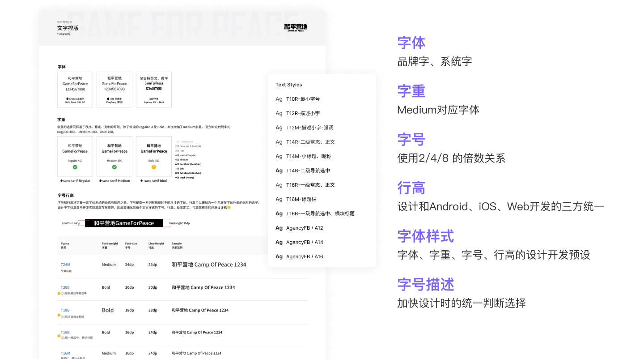The image size is (644, 359).
Task: Open the T16B style code link
Action: point(65,332)
